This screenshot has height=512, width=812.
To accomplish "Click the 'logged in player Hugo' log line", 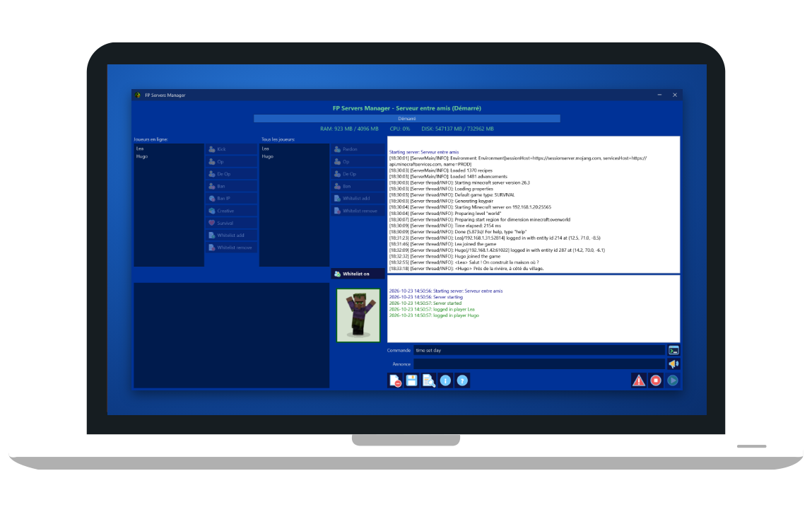I will [434, 315].
